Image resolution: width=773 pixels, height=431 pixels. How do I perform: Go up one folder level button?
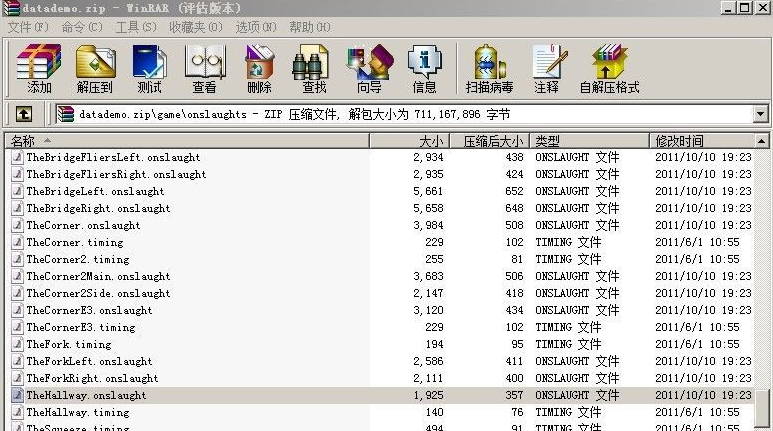point(23,115)
